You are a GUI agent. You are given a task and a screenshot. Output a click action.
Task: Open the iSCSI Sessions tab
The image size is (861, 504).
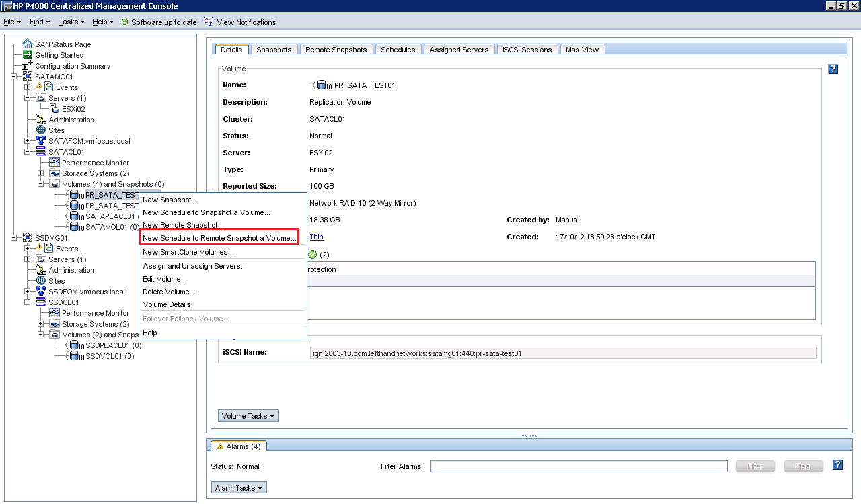[527, 50]
